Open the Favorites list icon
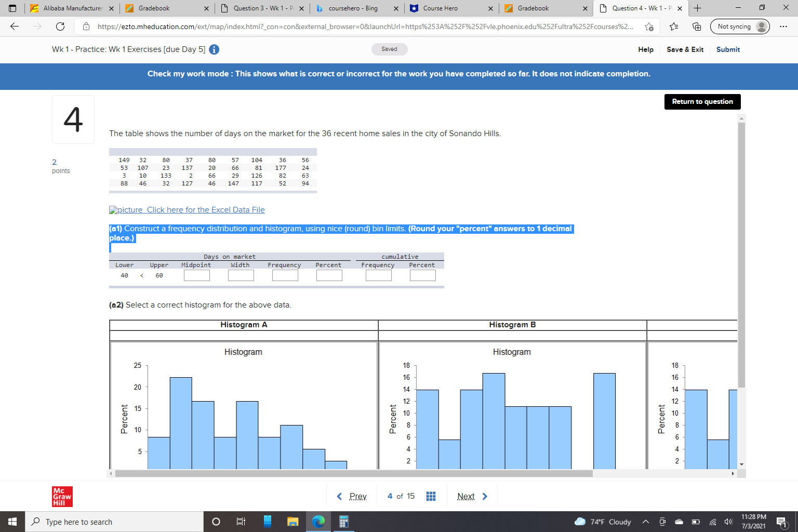 pos(674,26)
